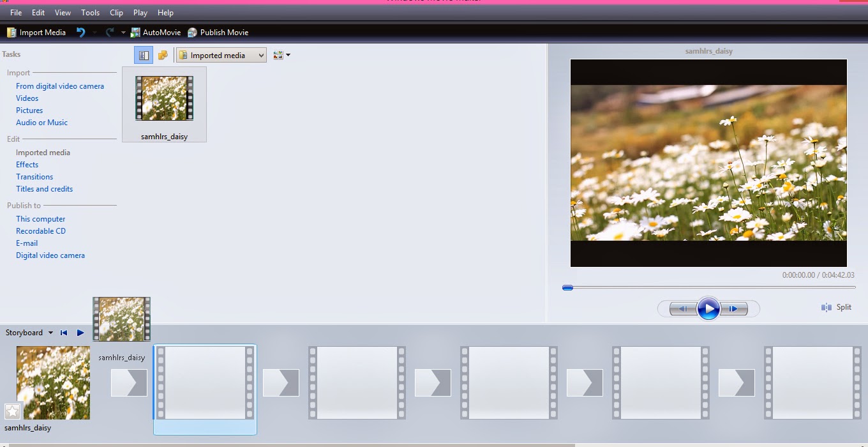Image resolution: width=868 pixels, height=447 pixels.
Task: Open the Clip menu
Action: 116,12
